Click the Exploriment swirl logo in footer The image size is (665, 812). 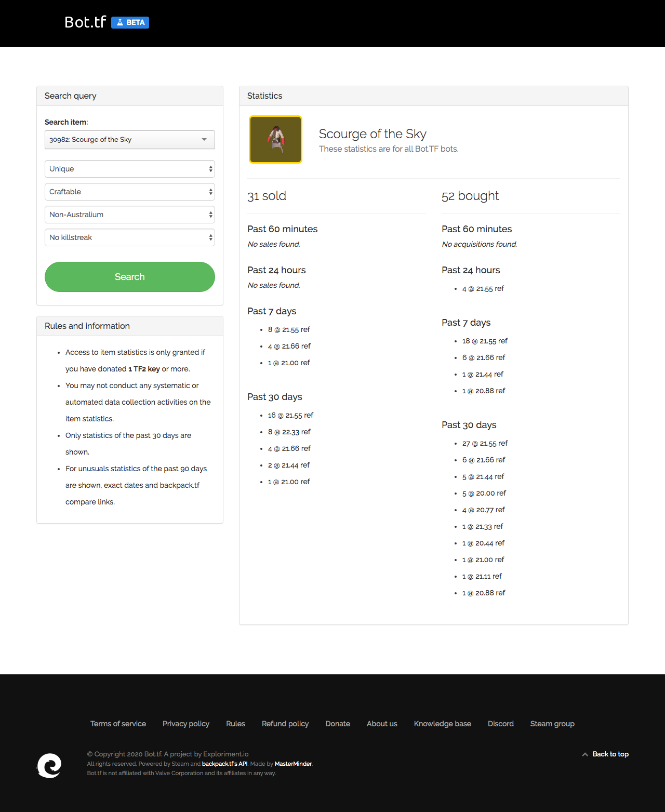49,765
